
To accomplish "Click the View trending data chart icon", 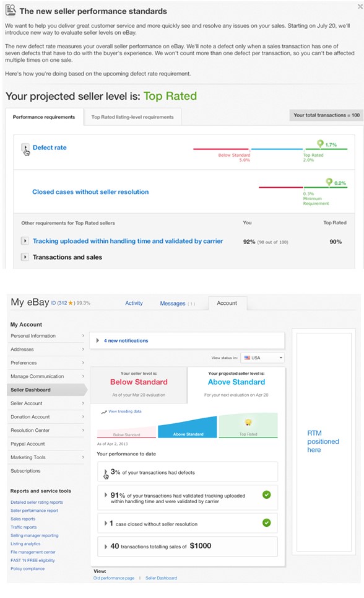I will [103, 412].
